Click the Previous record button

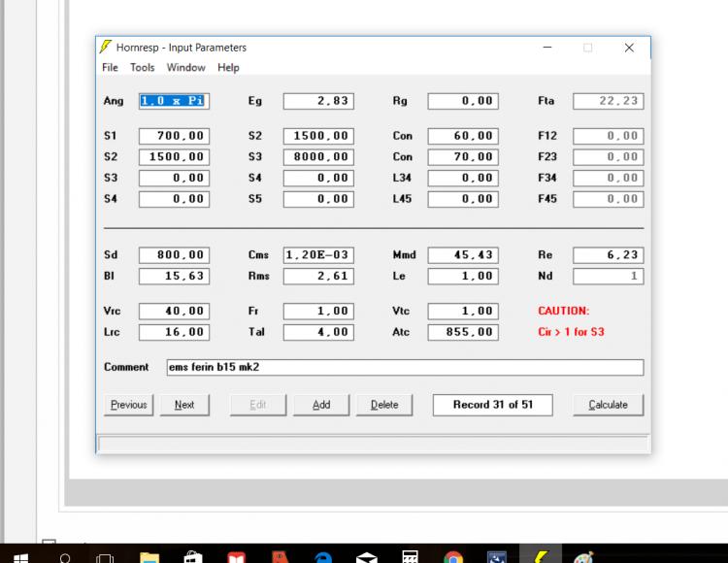click(x=128, y=405)
